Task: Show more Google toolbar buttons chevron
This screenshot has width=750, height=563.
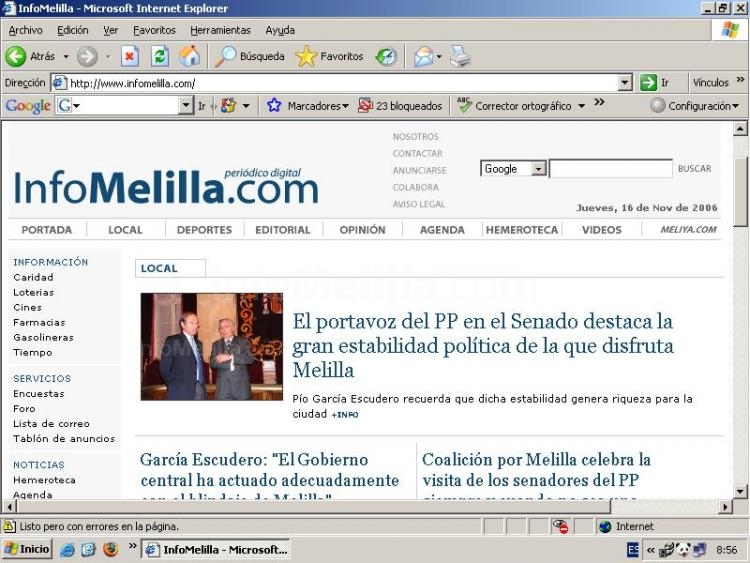Action: [599, 102]
